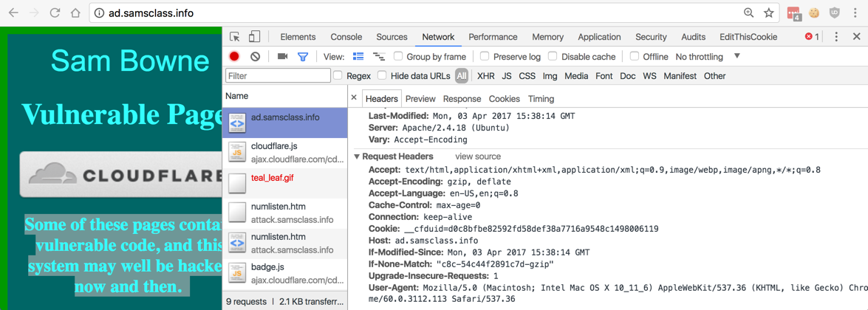Collapse the Request Headers section
868x310 pixels.
[358, 156]
